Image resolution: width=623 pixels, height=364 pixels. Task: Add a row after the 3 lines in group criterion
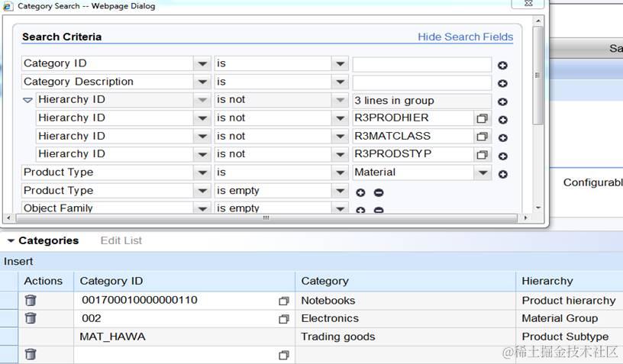pos(502,101)
